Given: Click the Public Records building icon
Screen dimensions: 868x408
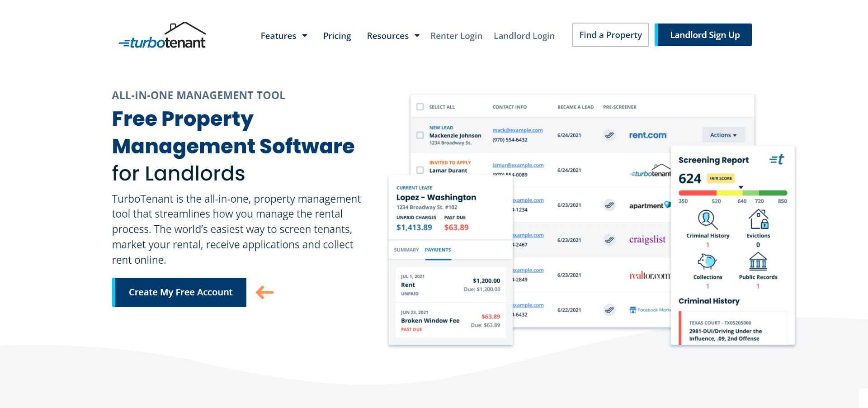Looking at the screenshot, I should [x=758, y=261].
